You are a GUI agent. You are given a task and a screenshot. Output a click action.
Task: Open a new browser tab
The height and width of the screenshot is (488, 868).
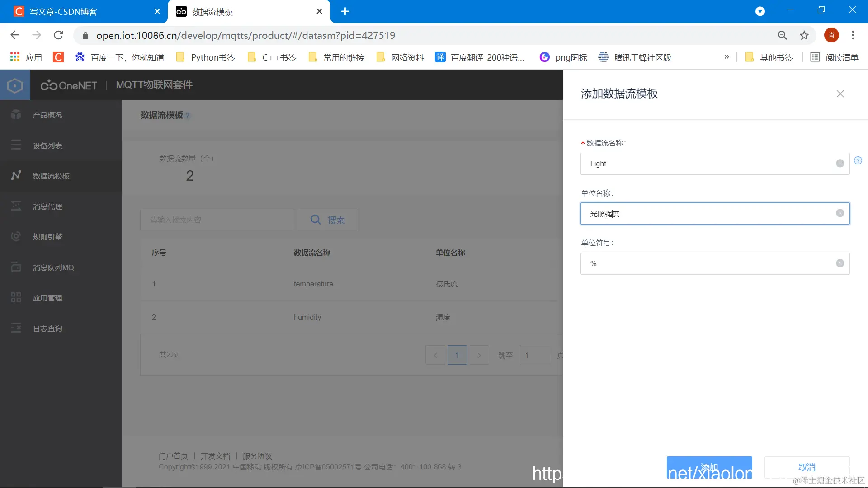click(345, 12)
